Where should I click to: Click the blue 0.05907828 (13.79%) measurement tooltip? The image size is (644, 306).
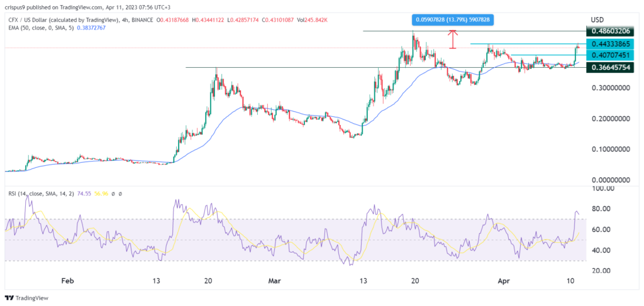pos(453,19)
